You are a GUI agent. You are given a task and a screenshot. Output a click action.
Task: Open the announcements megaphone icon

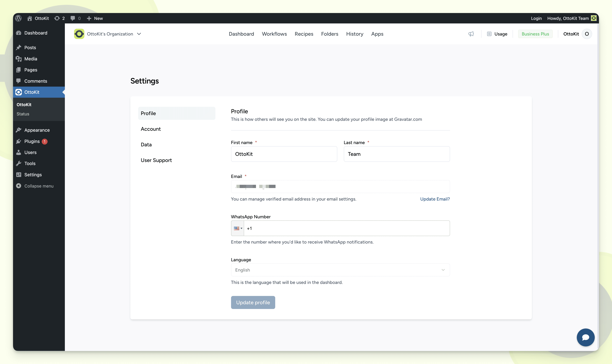pos(471,34)
